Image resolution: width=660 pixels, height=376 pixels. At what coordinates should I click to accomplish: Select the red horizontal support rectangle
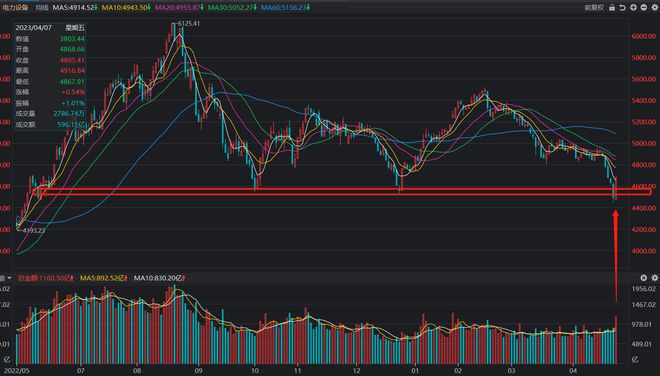tap(342, 192)
